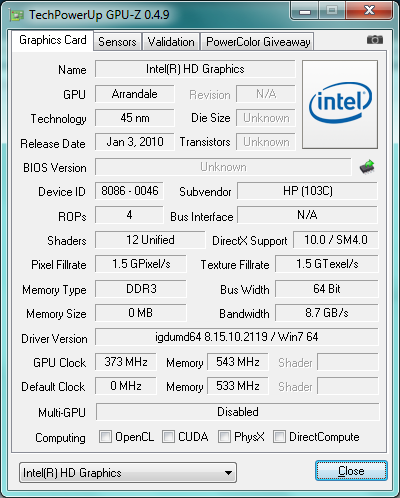Click the Memory Type value DDR3

point(141,289)
